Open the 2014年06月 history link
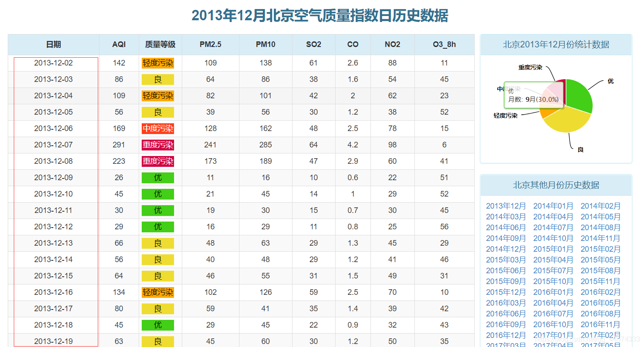The width and height of the screenshot is (644, 347). point(506,228)
